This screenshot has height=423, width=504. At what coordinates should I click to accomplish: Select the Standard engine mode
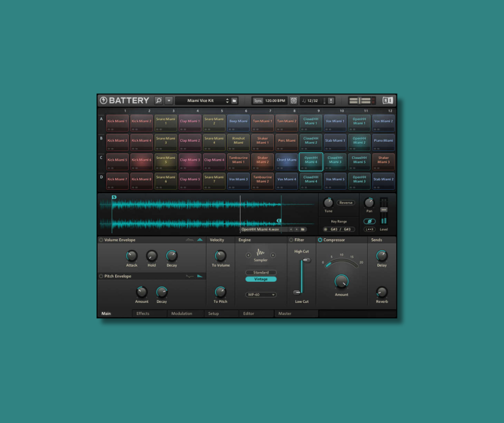point(261,272)
